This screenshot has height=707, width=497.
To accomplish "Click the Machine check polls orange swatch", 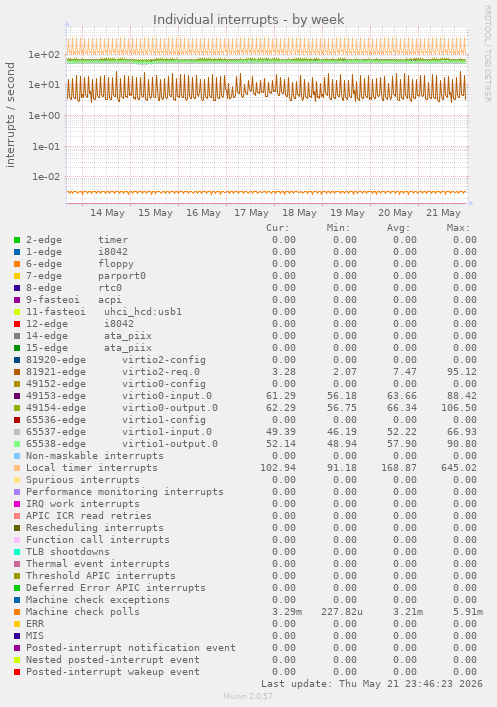I will point(17,612).
